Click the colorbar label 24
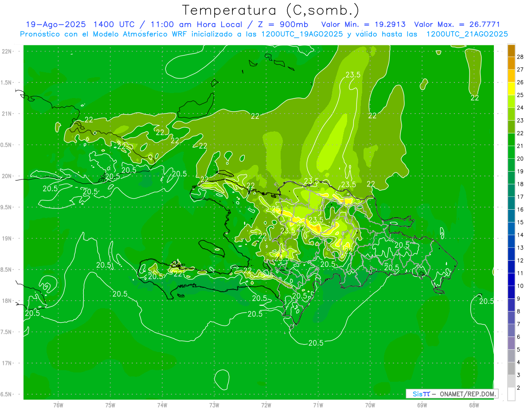 [520, 108]
